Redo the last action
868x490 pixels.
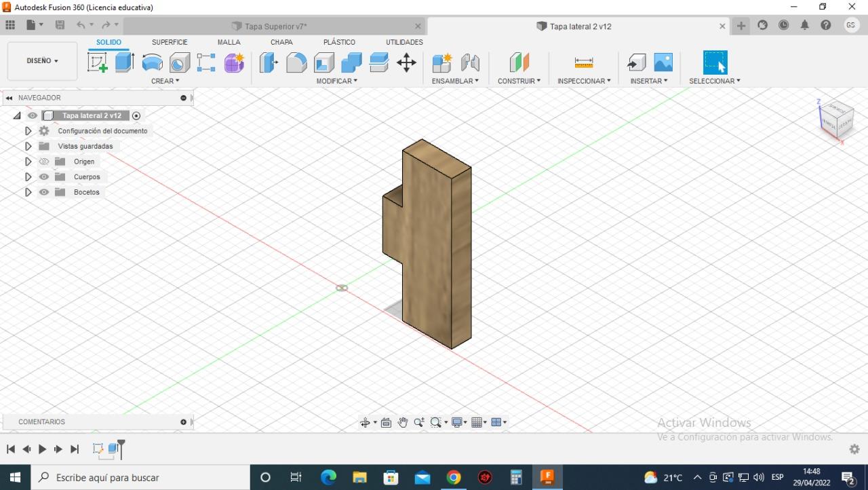click(x=106, y=25)
